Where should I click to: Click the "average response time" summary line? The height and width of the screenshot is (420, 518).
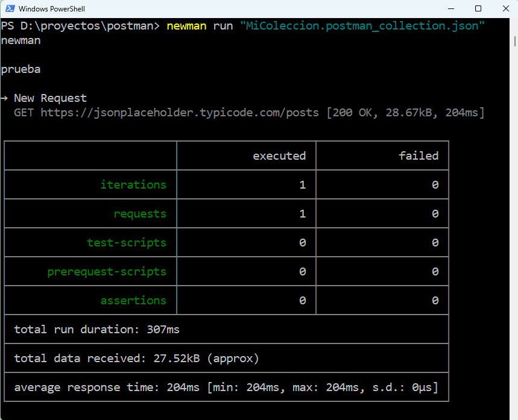tap(226, 387)
